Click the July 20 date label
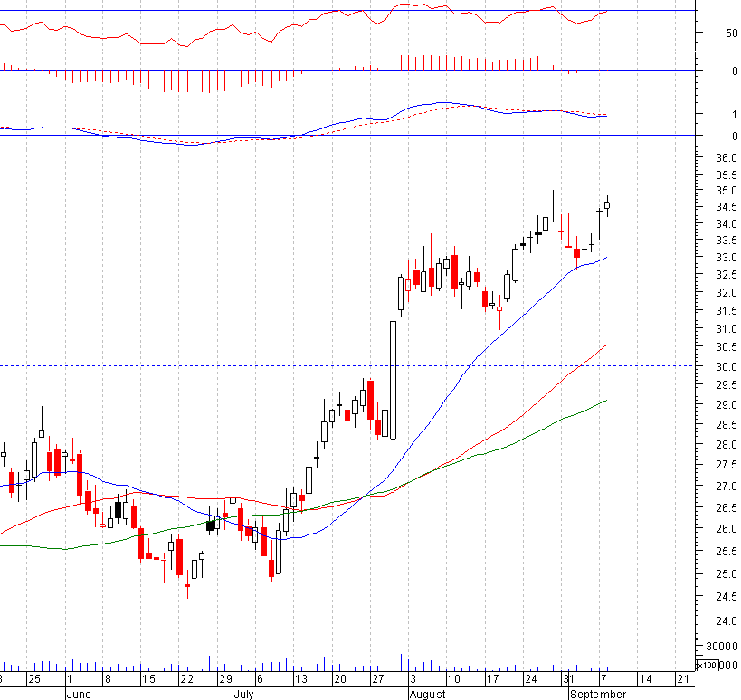Image resolution: width=741 pixels, height=700 pixels. click(x=340, y=679)
